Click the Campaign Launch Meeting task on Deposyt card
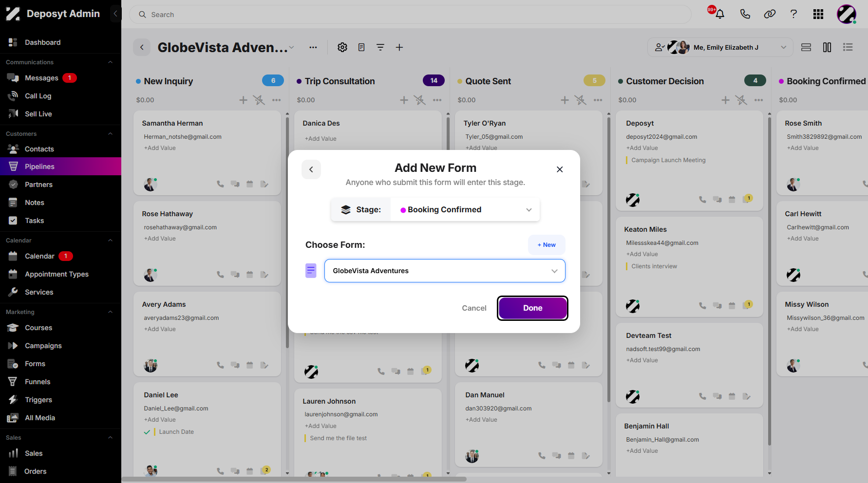Image resolution: width=868 pixels, height=483 pixels. (668, 160)
